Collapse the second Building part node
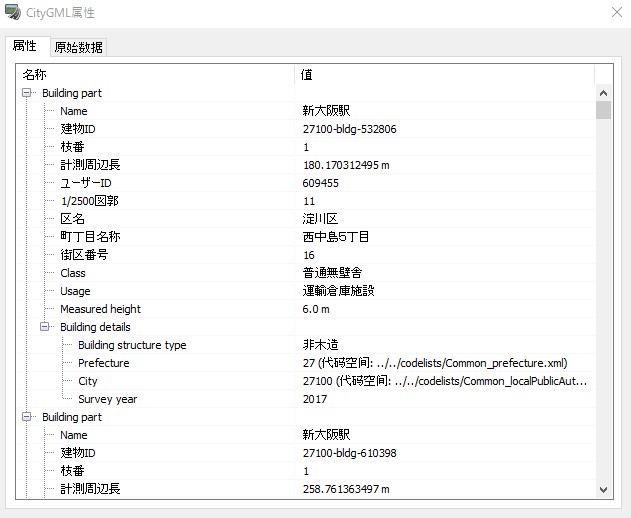Screen dimensions: 631x518 point(27,417)
